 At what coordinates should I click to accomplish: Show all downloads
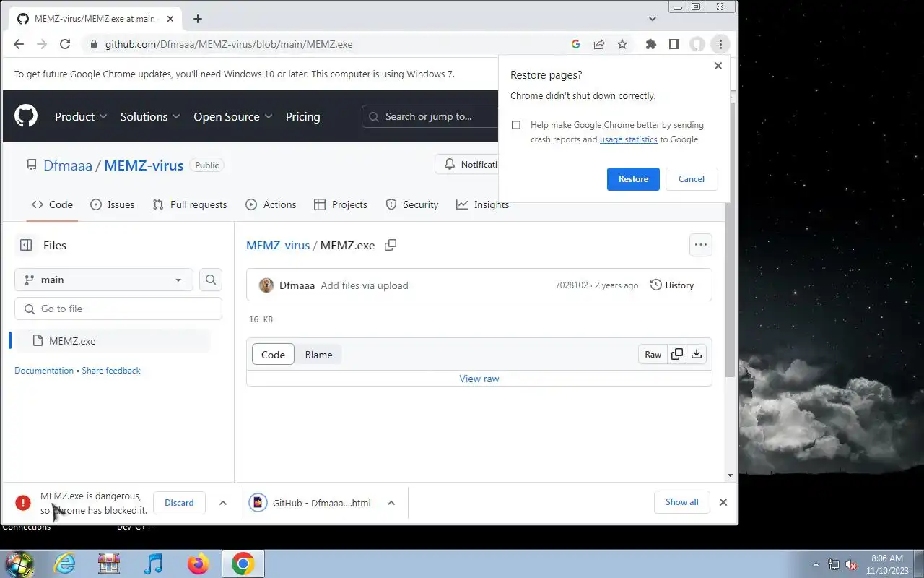tap(682, 502)
